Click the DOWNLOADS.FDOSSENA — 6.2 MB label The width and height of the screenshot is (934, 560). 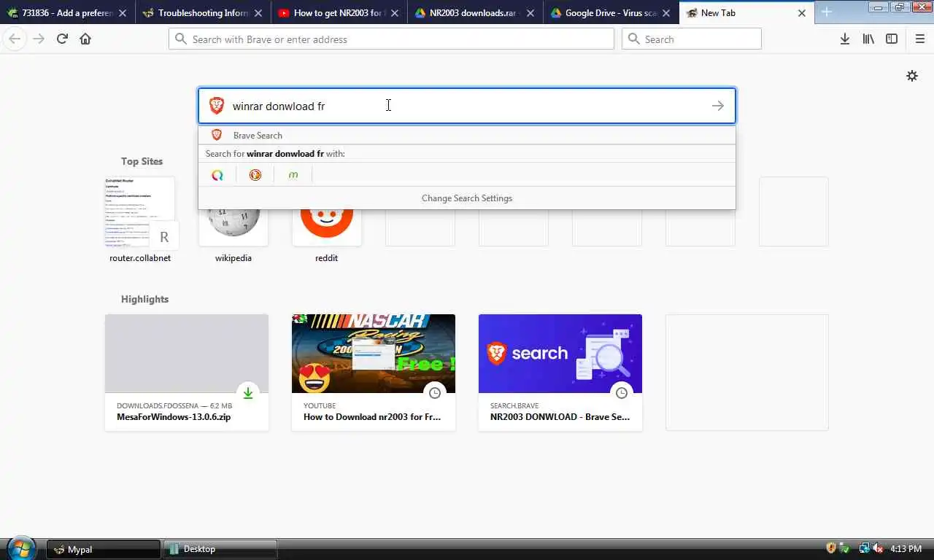tap(174, 405)
